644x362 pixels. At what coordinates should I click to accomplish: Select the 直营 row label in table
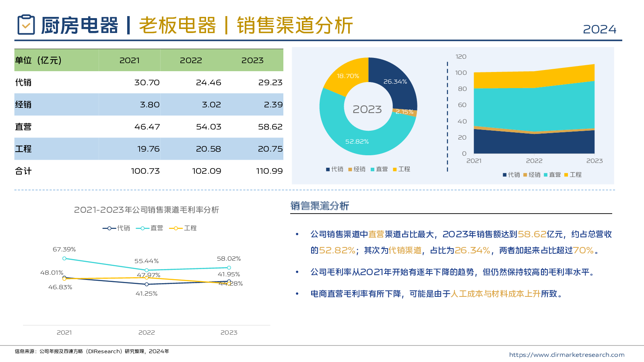[23, 127]
